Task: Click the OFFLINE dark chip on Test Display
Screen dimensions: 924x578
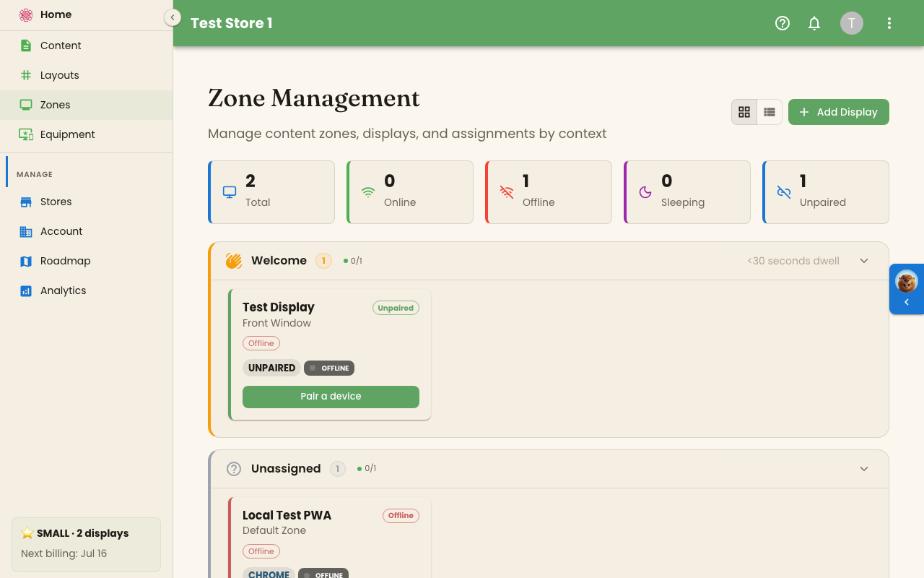Action: point(329,368)
